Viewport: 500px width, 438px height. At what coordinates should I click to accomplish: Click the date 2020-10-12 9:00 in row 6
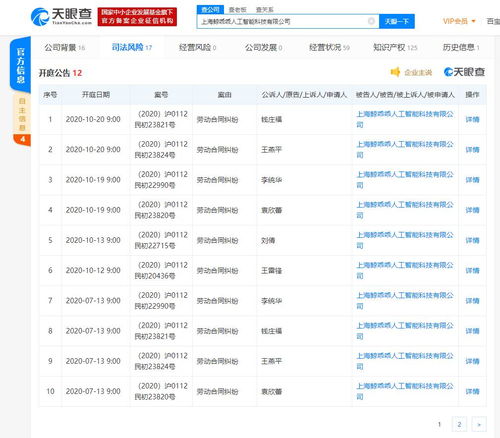click(93, 270)
